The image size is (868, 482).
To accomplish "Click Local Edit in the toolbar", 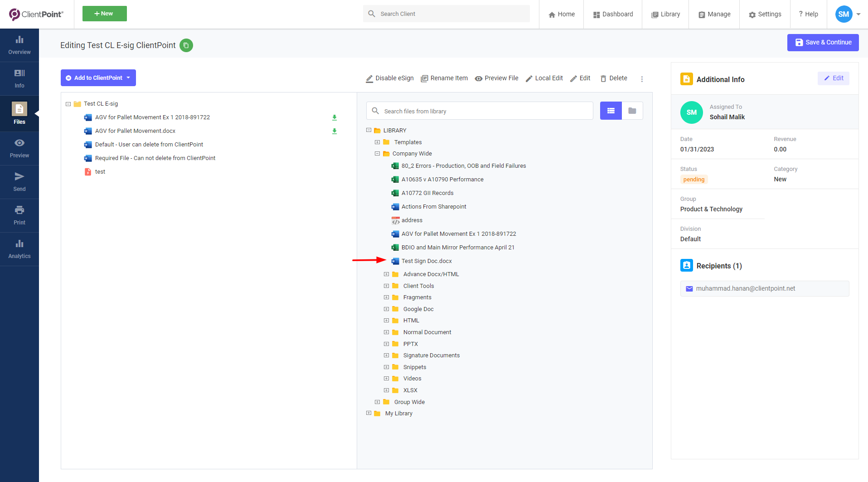I will click(544, 78).
